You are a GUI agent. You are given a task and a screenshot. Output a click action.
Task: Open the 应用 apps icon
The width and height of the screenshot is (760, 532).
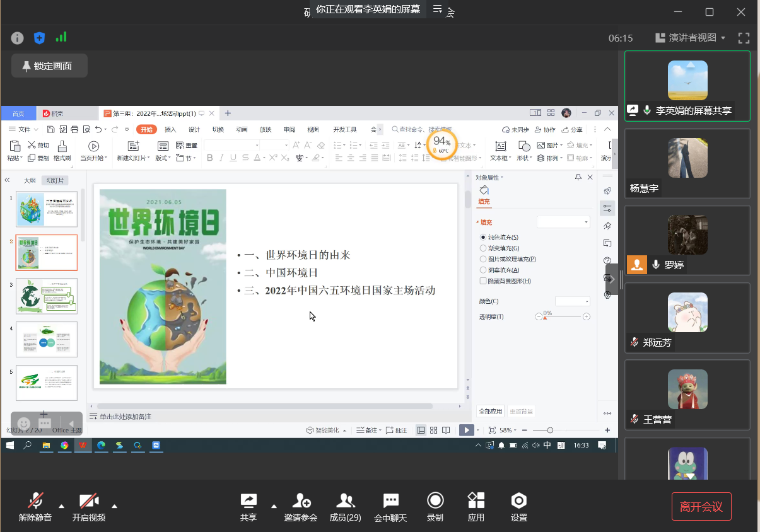[476, 507]
